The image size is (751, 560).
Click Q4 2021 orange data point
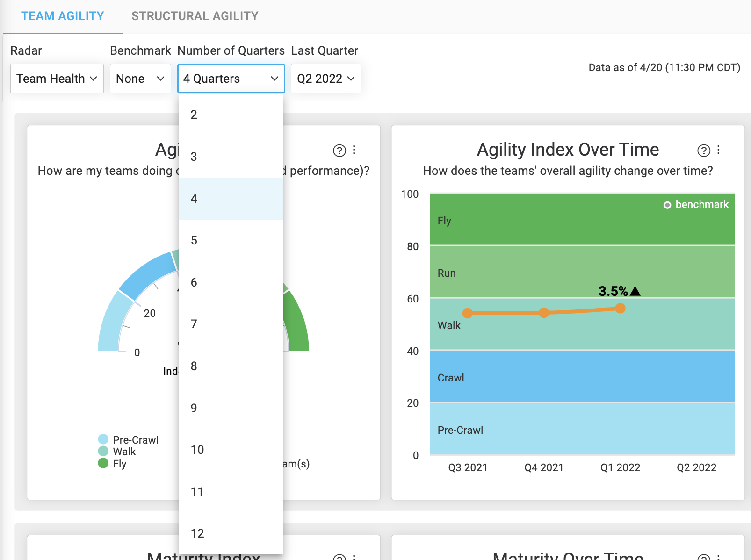click(x=544, y=313)
